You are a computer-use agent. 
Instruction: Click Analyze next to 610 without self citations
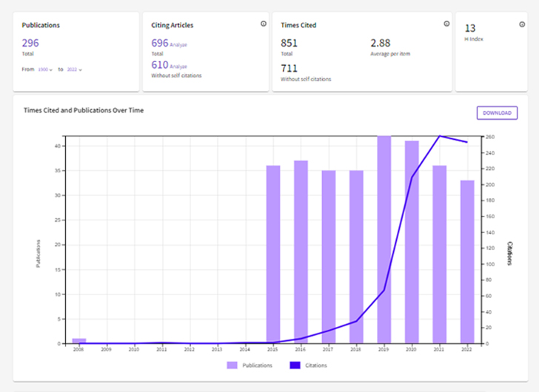coord(178,67)
